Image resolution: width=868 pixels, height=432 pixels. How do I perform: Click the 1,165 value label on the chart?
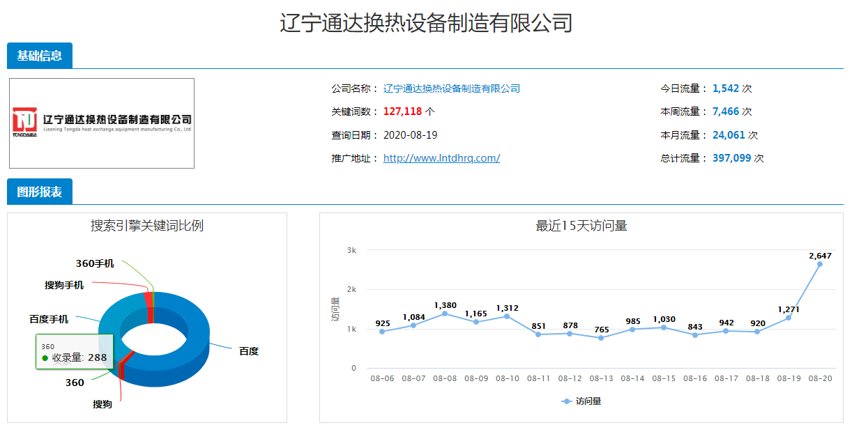[x=476, y=314]
